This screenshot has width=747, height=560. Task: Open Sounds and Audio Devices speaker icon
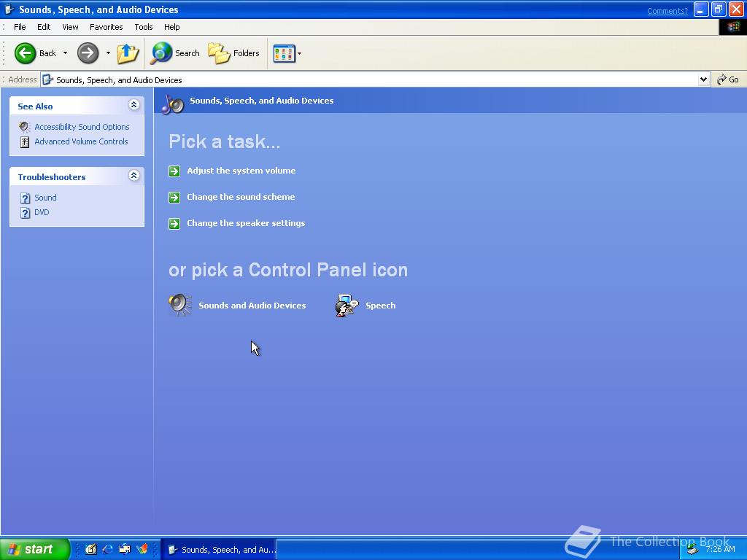pyautogui.click(x=180, y=306)
